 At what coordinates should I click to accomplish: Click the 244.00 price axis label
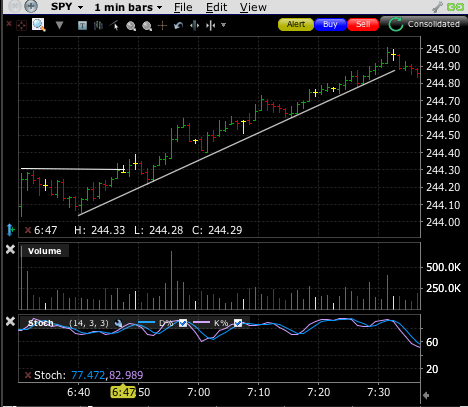443,222
